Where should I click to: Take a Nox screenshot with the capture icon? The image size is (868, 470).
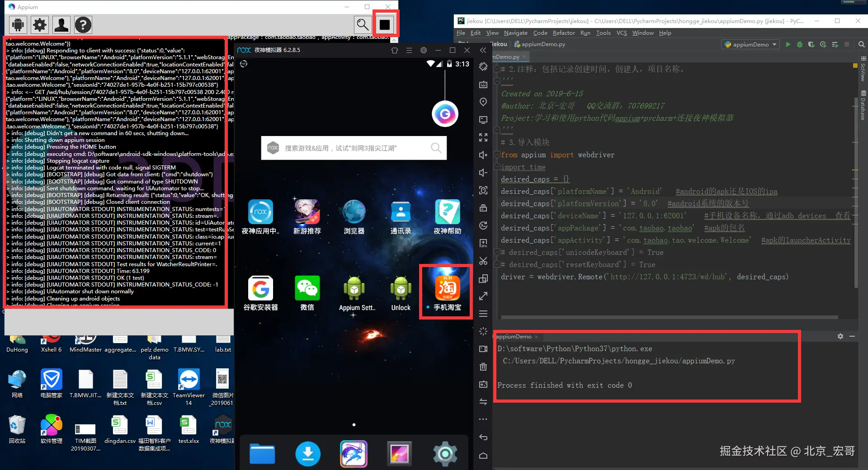click(483, 190)
